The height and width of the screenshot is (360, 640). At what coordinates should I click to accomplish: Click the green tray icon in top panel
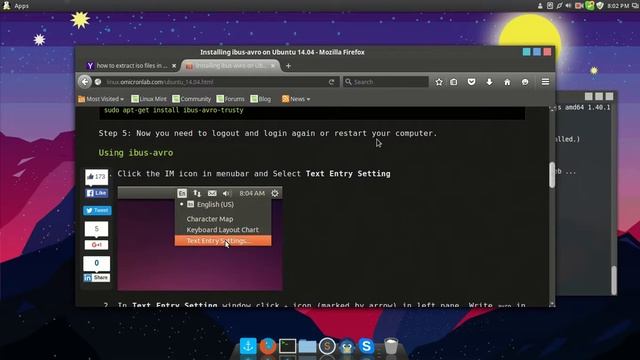[590, 6]
